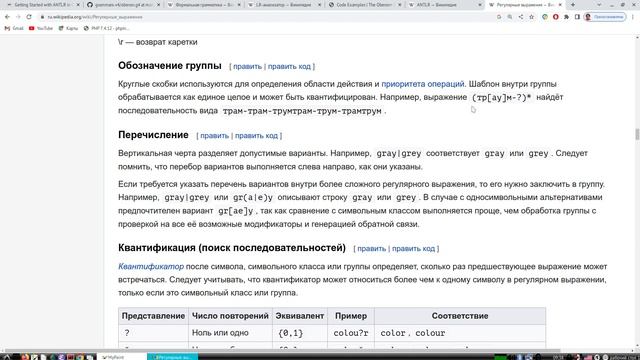Open the zoom magnifier icon in address bar
This screenshot has height=360, width=640.
point(510,17)
